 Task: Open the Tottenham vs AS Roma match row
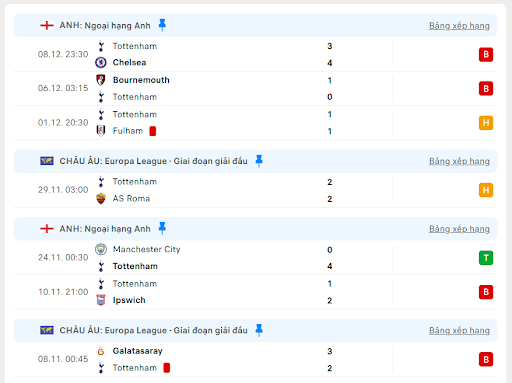click(x=255, y=190)
